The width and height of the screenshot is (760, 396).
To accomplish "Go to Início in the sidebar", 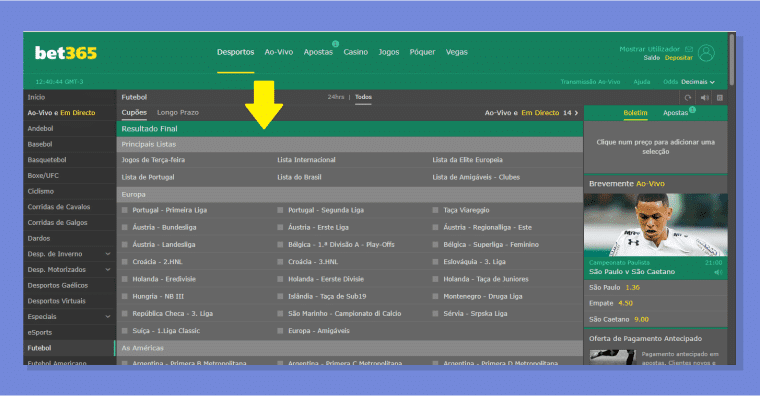I will (69, 97).
